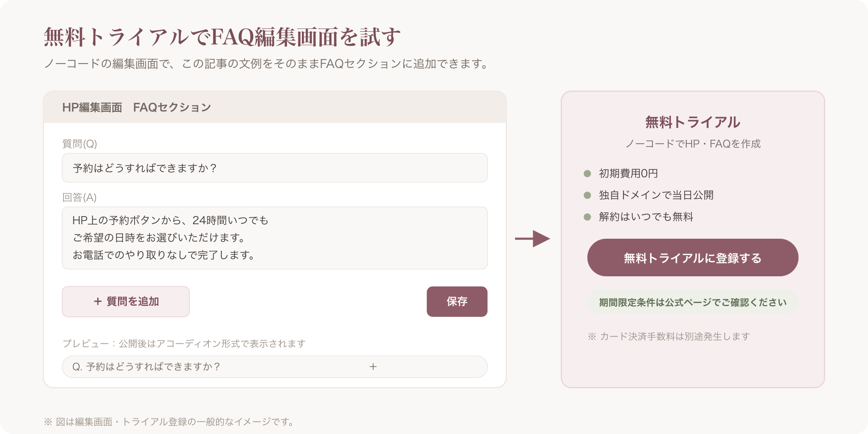Click the footnote 図は編集画面・トライアル登録の一般的なイメージです

tap(169, 422)
